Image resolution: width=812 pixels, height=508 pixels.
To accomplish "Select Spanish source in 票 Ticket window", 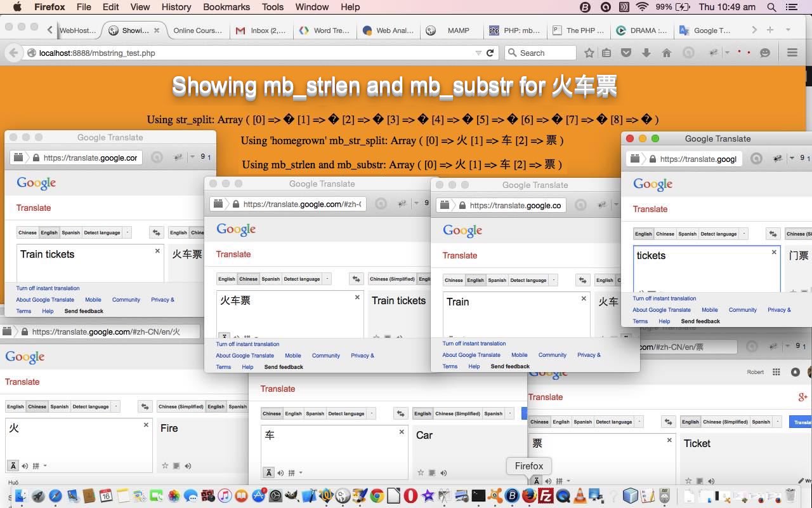I will [582, 422].
